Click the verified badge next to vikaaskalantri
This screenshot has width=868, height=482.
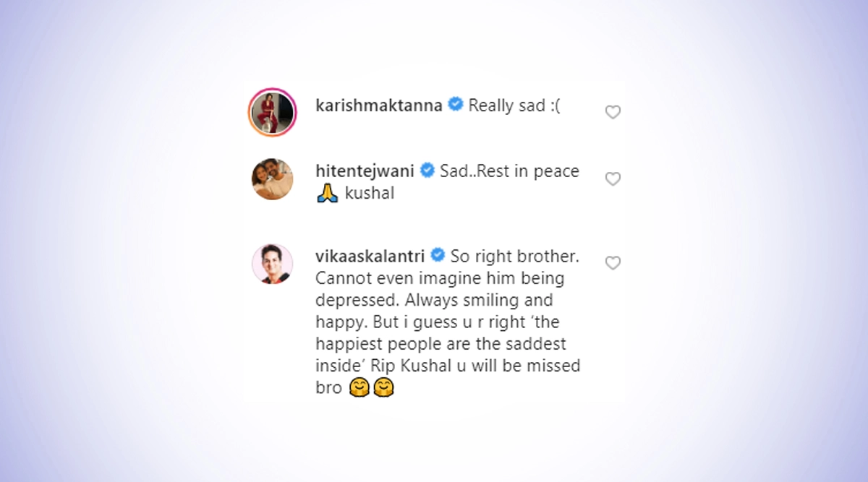(438, 254)
